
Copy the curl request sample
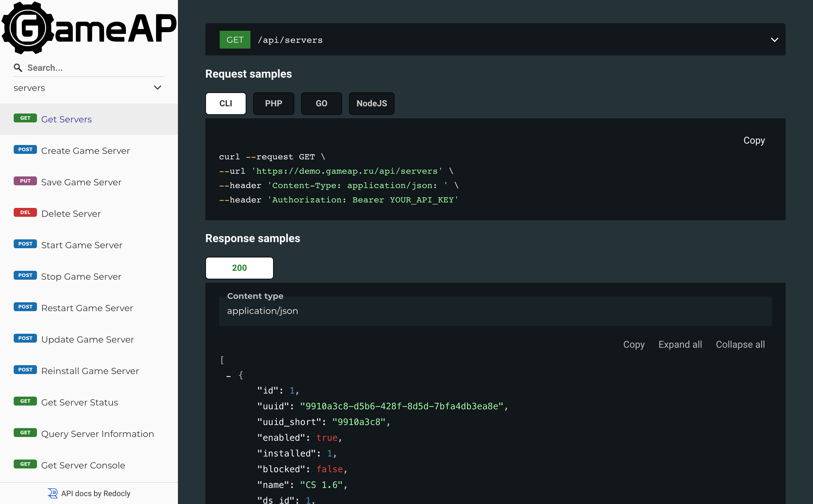pos(754,140)
